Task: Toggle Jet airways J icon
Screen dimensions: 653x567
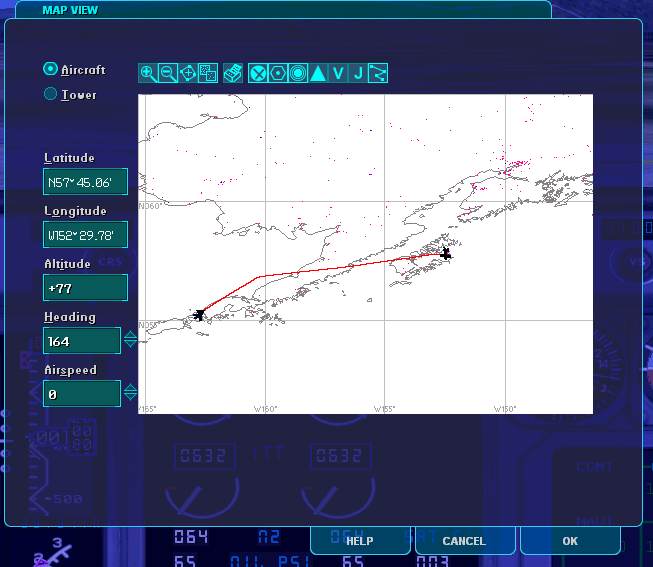Action: click(x=358, y=73)
